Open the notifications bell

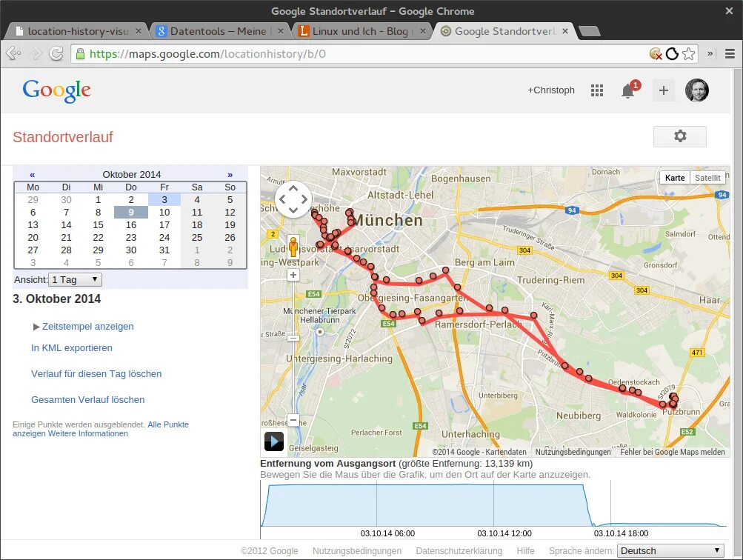coord(629,90)
